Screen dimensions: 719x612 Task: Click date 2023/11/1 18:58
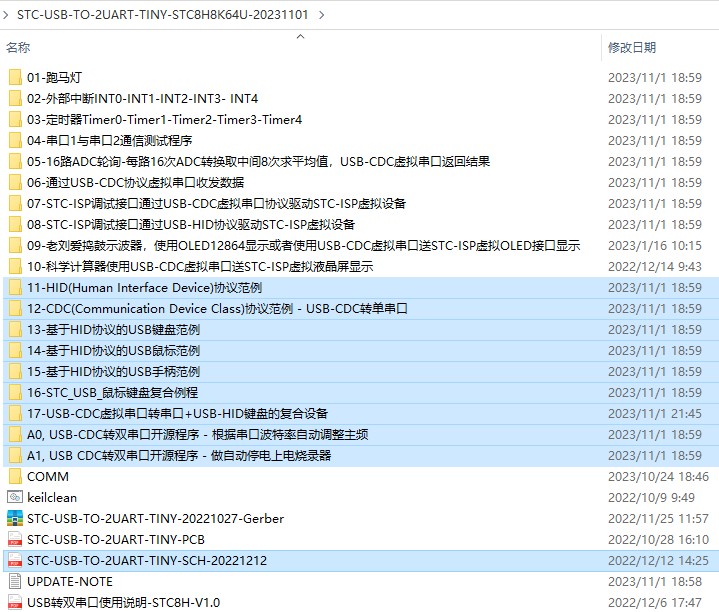pyautogui.click(x=654, y=581)
